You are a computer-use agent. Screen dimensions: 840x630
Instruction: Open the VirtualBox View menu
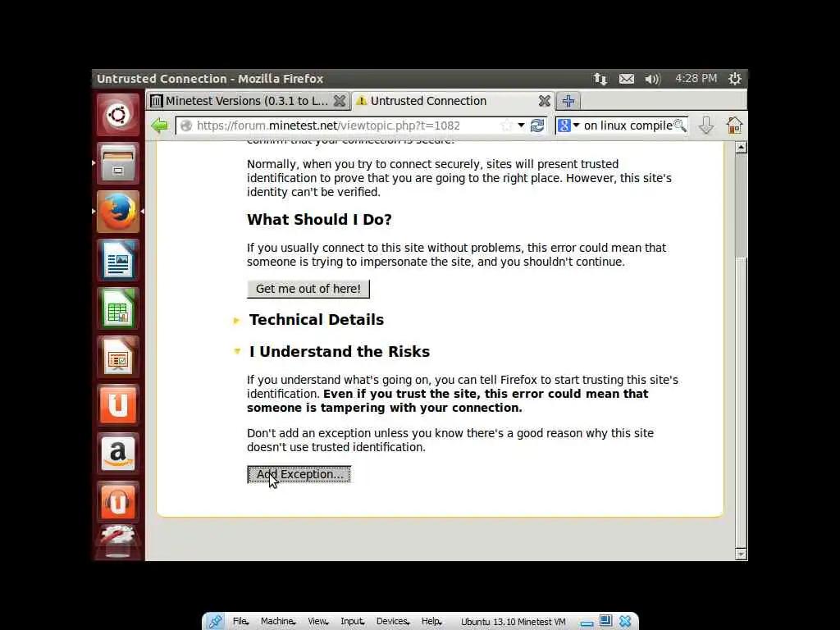pyautogui.click(x=317, y=622)
